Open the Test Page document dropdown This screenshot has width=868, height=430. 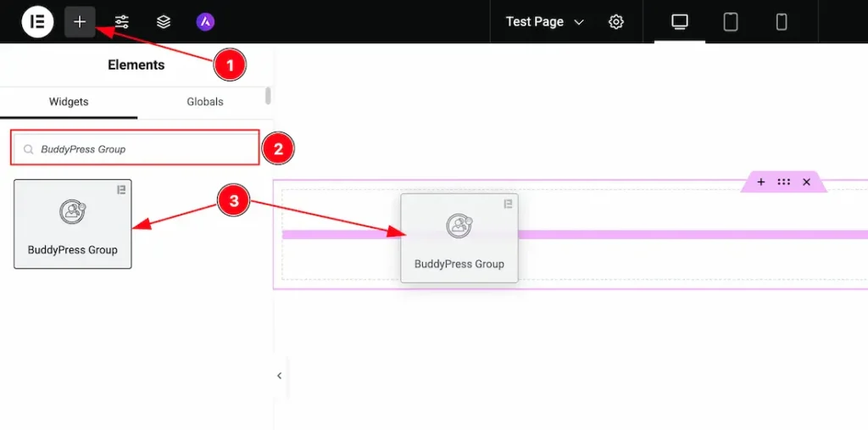(545, 21)
